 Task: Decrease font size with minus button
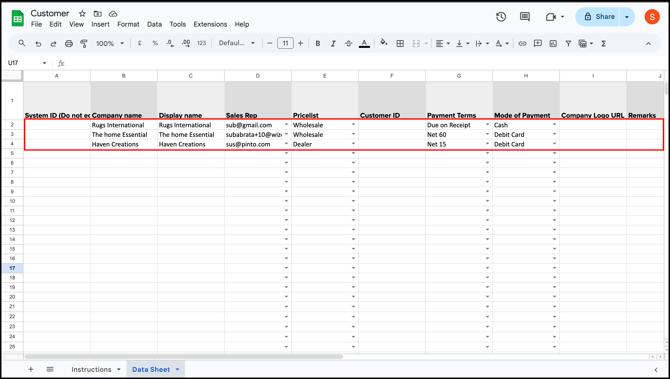[270, 43]
